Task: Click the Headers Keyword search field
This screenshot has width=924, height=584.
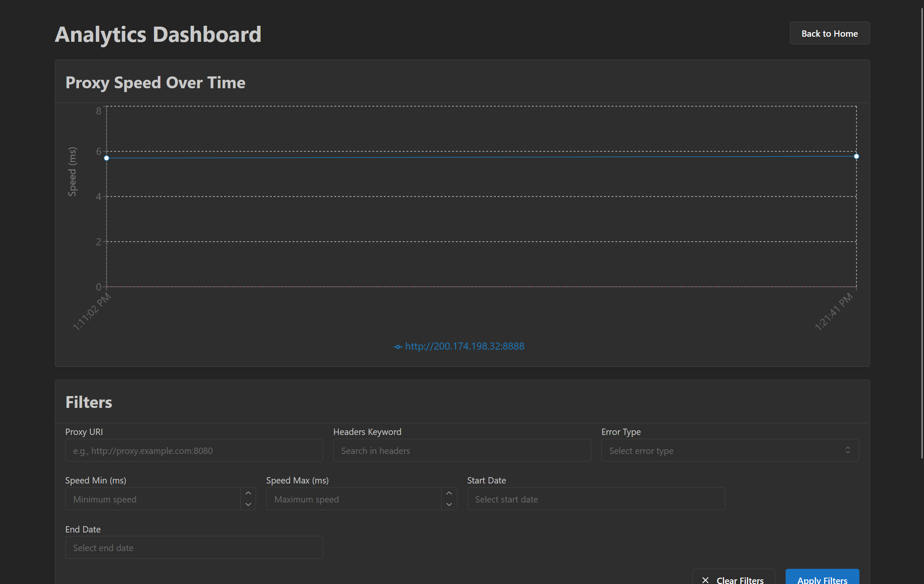Action: 462,451
